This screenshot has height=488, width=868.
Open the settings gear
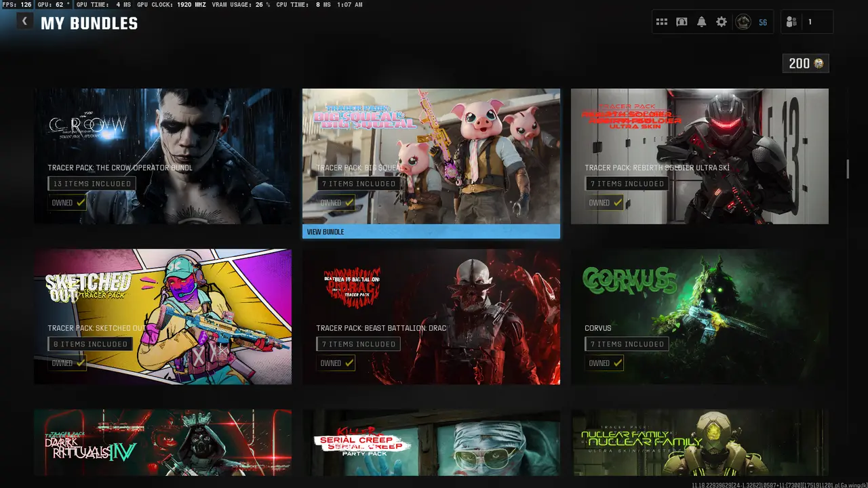pyautogui.click(x=722, y=22)
